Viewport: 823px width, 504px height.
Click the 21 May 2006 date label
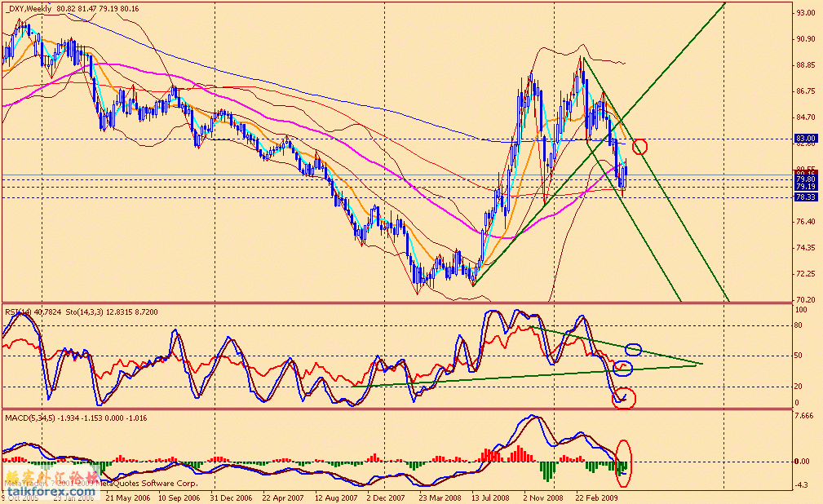point(127,497)
